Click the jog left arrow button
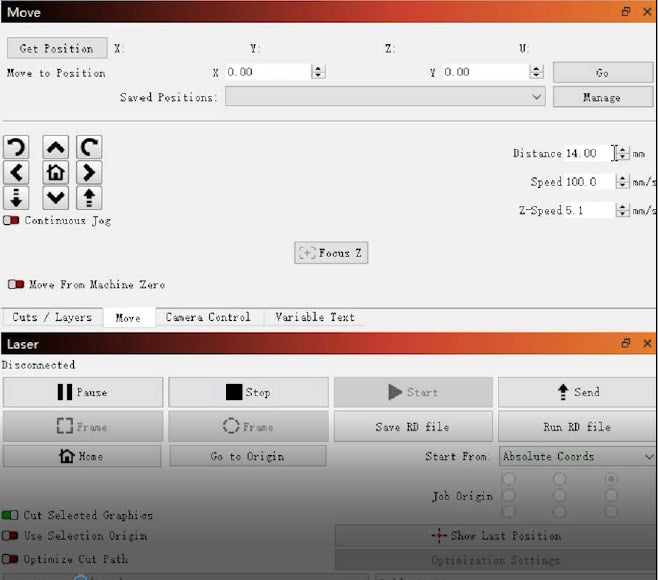This screenshot has width=658, height=580. point(16,172)
